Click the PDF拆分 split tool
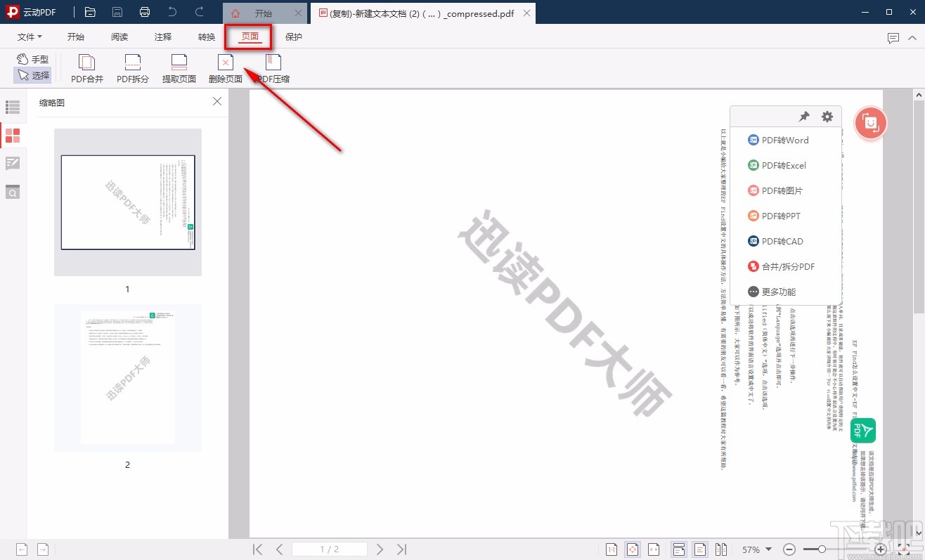Viewport: 925px width, 560px height. click(133, 69)
